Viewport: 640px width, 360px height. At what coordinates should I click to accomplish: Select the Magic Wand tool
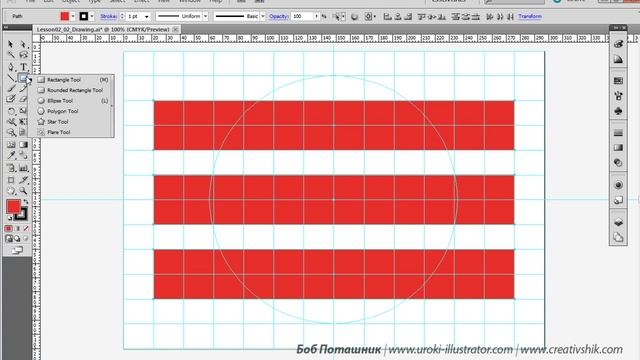tap(11, 55)
